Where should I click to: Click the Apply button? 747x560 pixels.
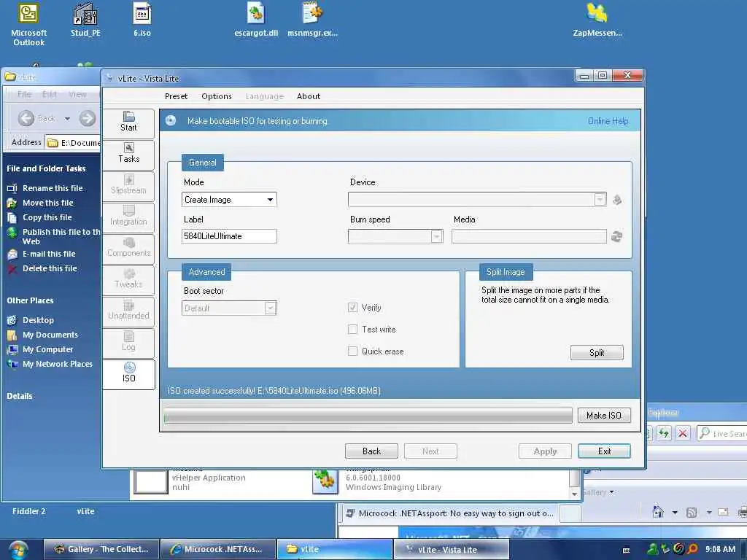544,451
